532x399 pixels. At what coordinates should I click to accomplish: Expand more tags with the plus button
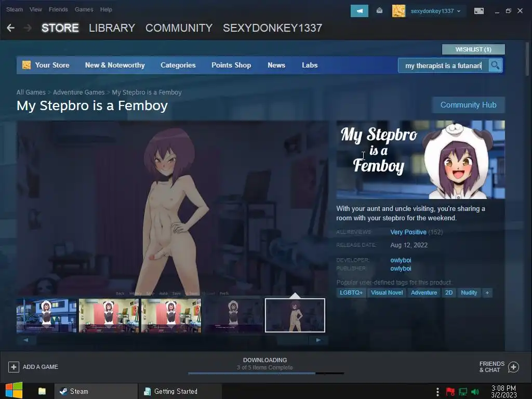(x=487, y=292)
